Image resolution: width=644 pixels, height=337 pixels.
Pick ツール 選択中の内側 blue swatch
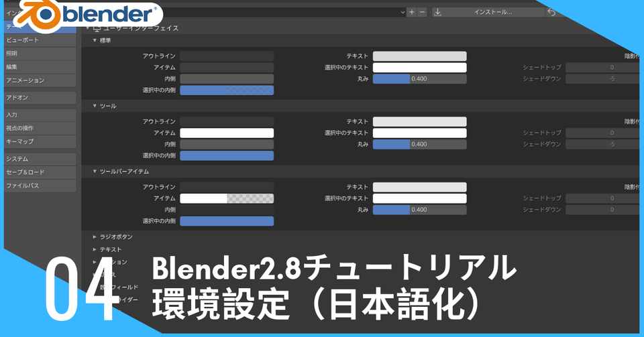coord(227,156)
